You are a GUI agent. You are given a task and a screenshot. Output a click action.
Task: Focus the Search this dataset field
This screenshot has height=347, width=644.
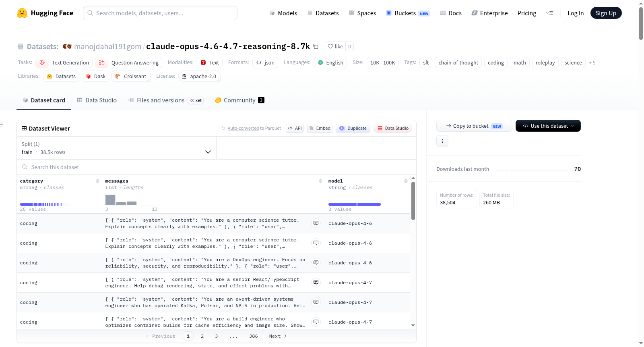point(217,167)
